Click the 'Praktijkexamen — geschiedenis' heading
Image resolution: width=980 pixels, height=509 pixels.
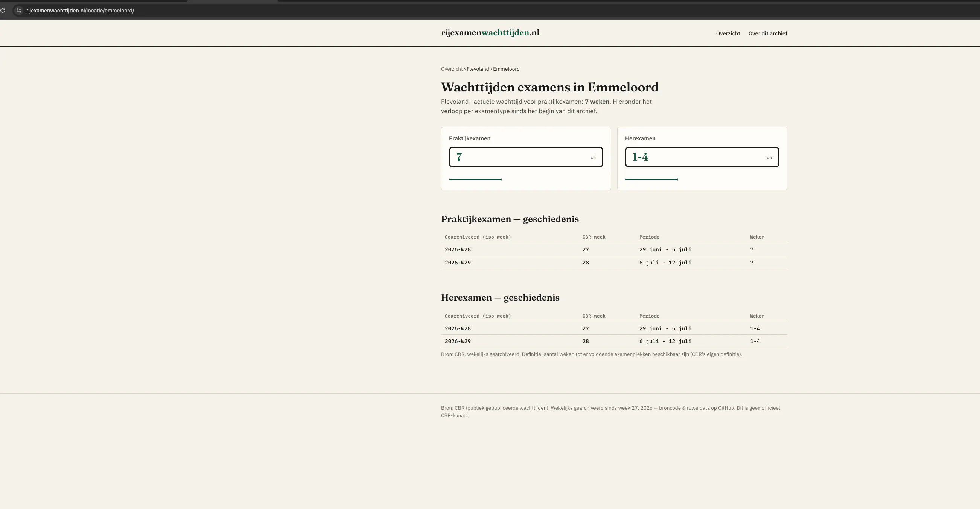click(x=510, y=219)
